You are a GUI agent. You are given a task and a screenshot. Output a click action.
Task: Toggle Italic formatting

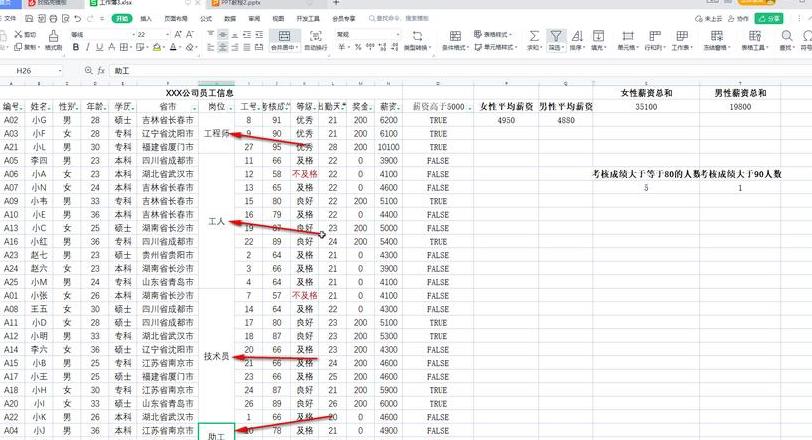pyautogui.click(x=88, y=47)
